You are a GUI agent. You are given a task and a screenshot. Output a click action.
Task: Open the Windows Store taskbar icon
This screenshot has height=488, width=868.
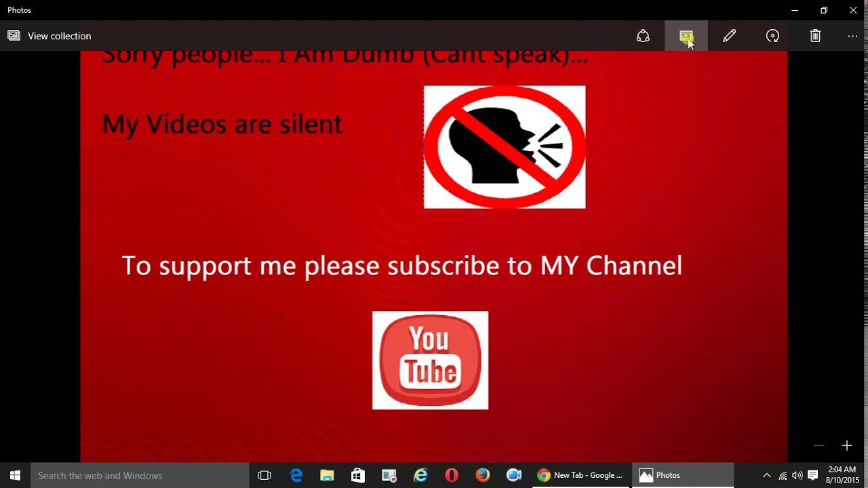pyautogui.click(x=358, y=475)
